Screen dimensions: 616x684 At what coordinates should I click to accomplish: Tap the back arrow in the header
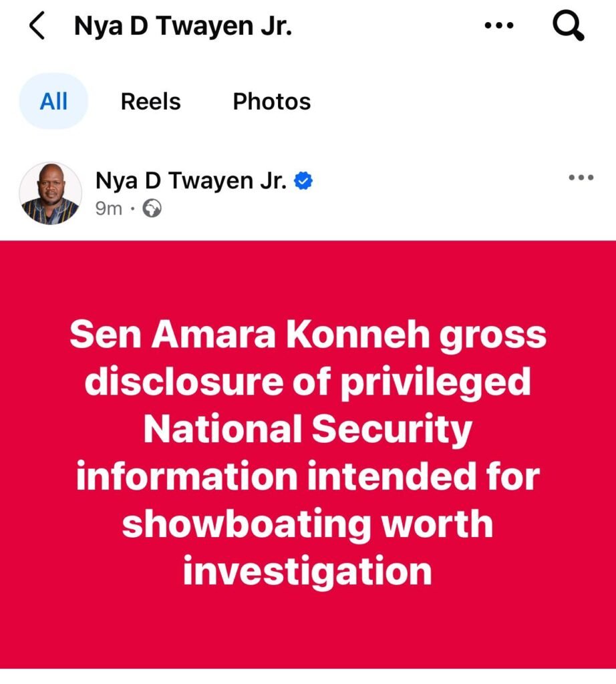37,27
